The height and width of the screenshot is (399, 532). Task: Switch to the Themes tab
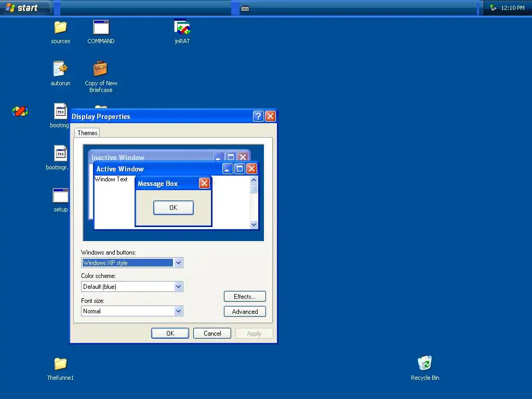click(87, 133)
